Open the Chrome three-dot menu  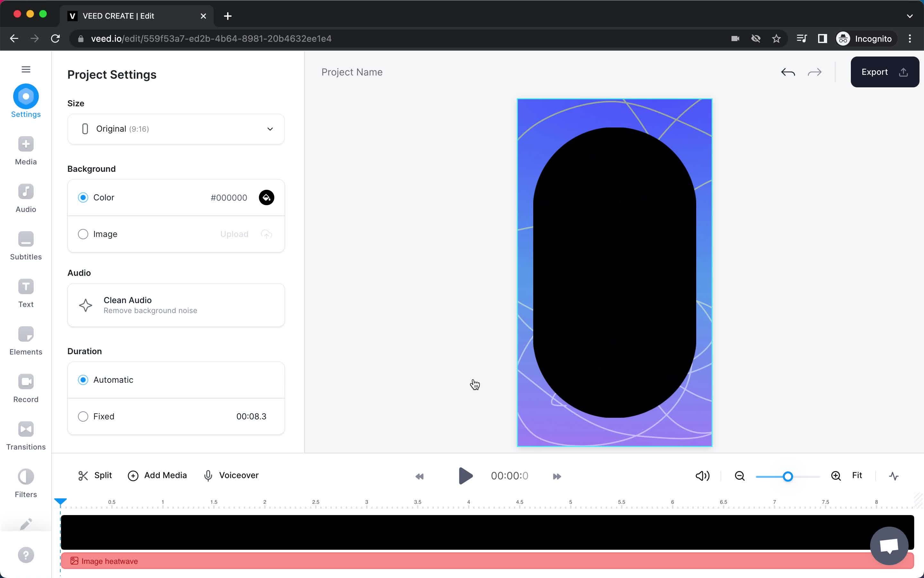pos(910,39)
